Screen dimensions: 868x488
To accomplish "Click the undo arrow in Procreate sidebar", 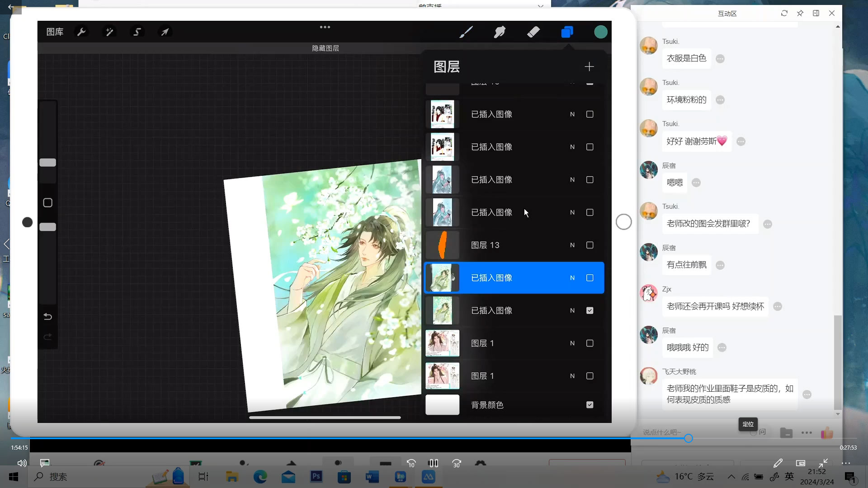I will point(47,316).
